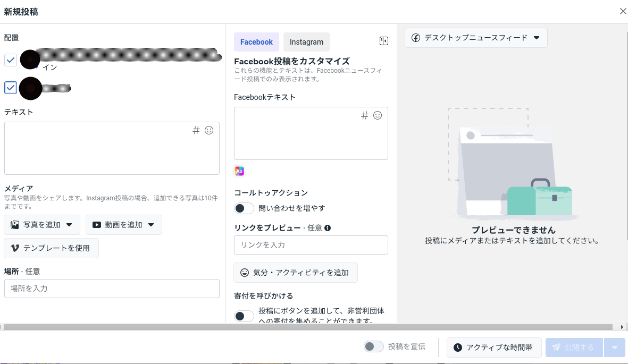Open emoji picker in Facebook text box
This screenshot has height=364, width=628.
click(378, 115)
